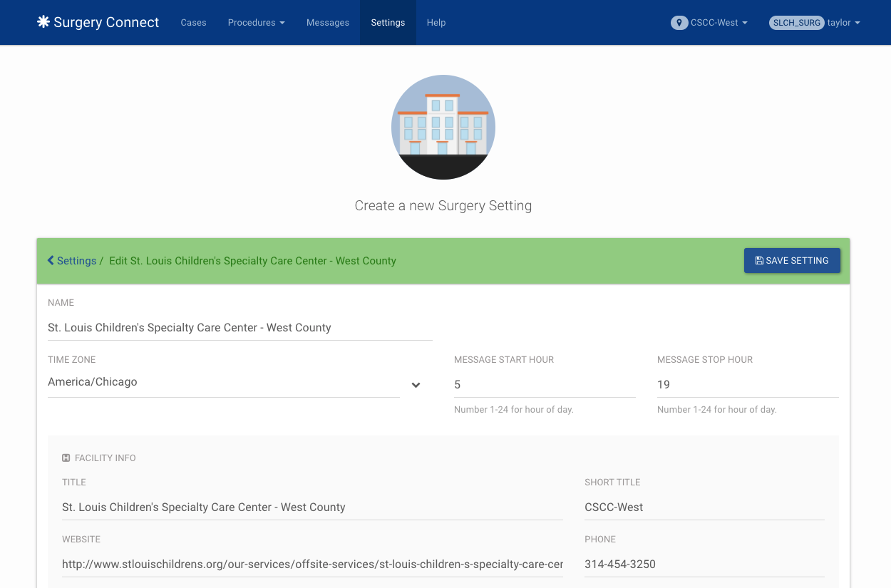Viewport: 891px width, 588px height.
Task: Click the location pin icon beside CSCC-West
Action: pos(679,23)
